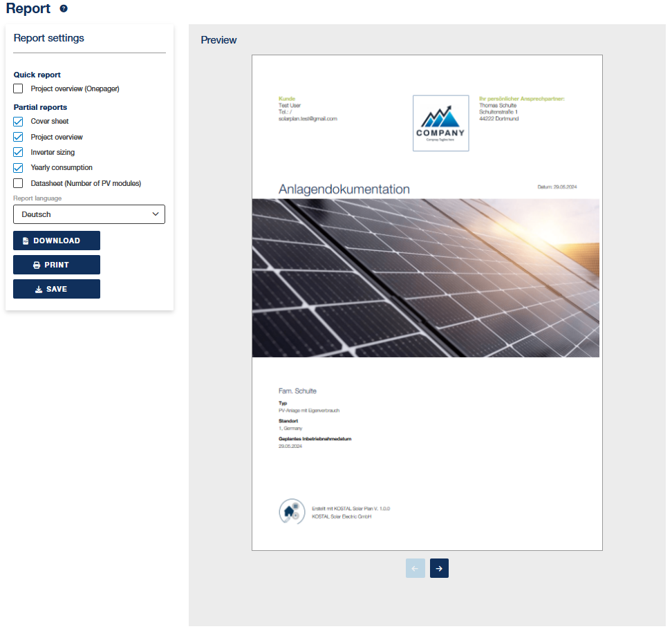Screen dimensions: 672x629
Task: Uncheck the Inverter sizing checkbox
Action: (x=18, y=153)
